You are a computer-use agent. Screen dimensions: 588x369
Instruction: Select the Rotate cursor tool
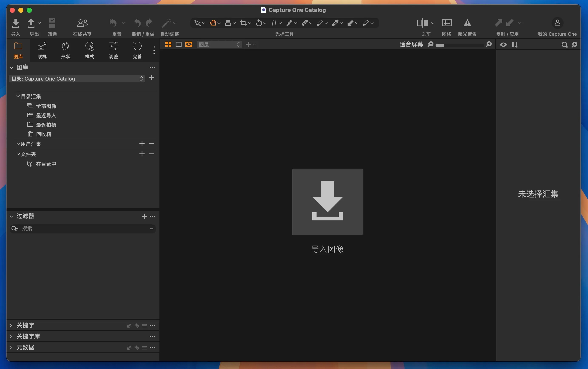(x=259, y=23)
